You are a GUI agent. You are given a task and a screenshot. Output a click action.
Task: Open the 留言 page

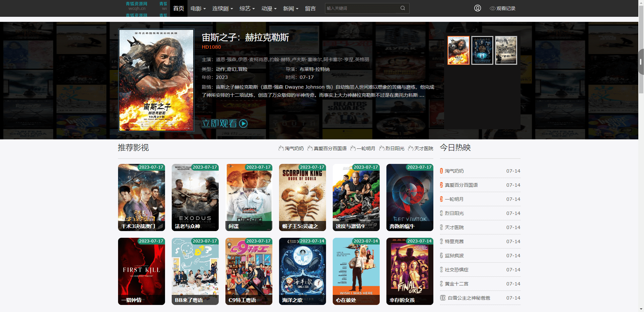pos(310,8)
